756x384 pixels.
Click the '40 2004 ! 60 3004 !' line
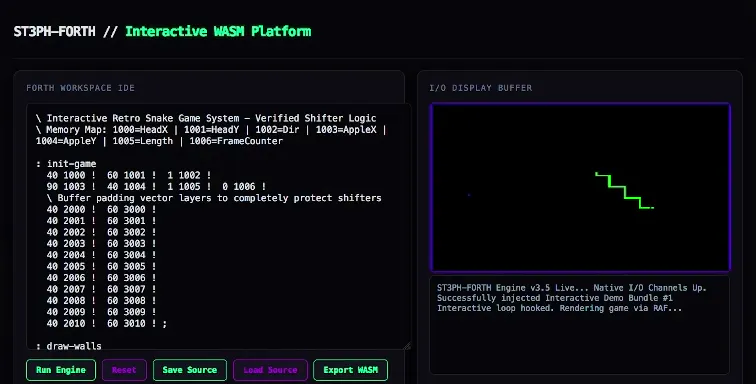click(101, 255)
